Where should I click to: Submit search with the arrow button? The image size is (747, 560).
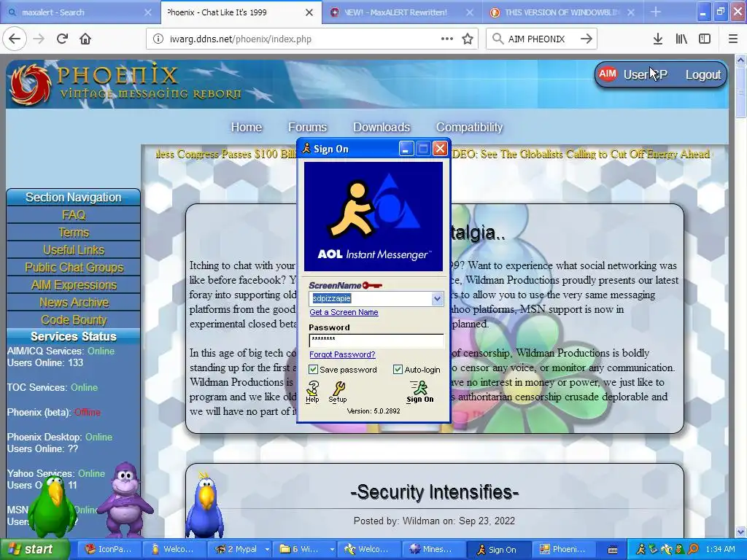click(x=587, y=39)
